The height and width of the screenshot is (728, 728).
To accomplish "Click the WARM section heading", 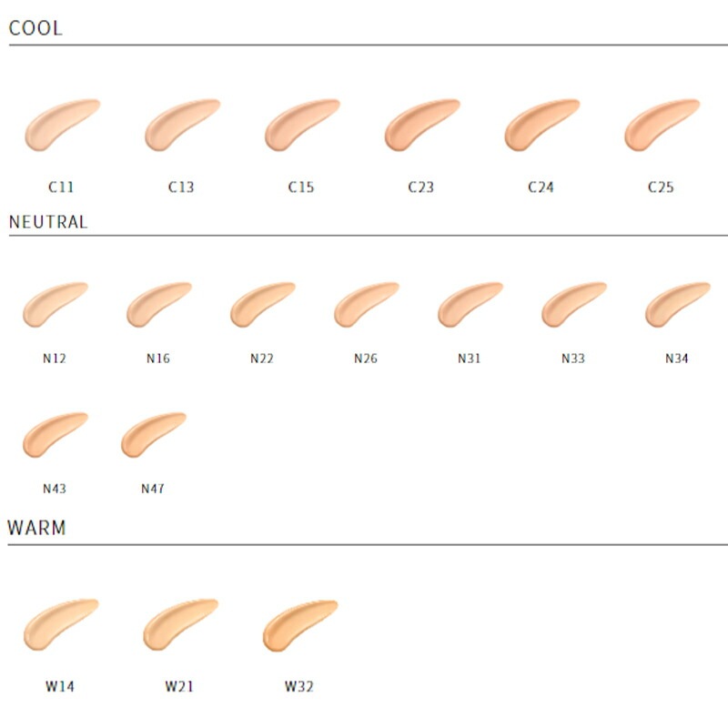I will click(x=36, y=528).
